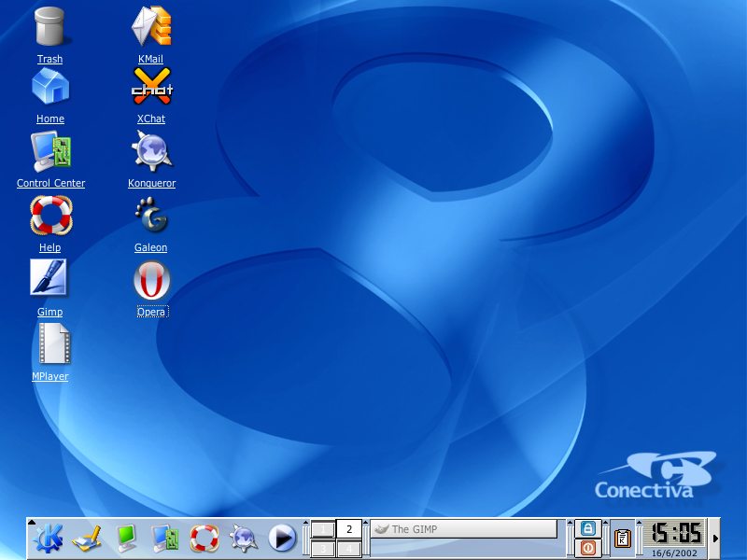
Task: Click the Control Center text label
Action: click(x=51, y=183)
